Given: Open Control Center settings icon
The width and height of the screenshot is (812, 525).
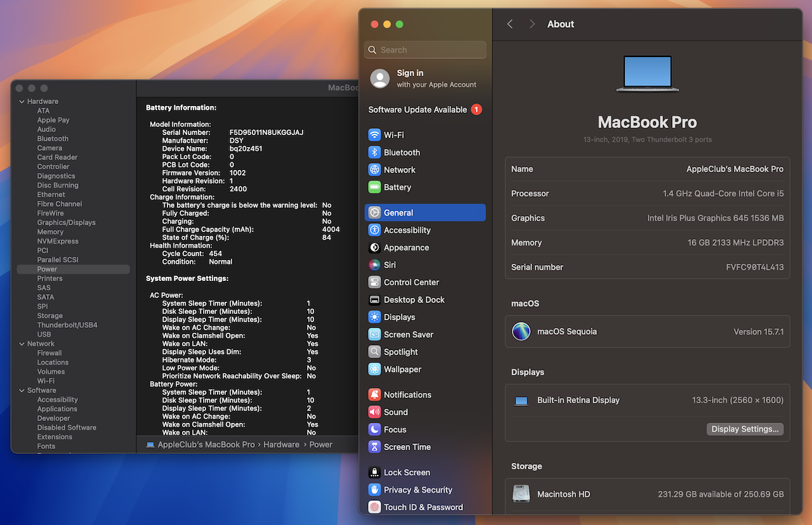Looking at the screenshot, I should [x=374, y=283].
